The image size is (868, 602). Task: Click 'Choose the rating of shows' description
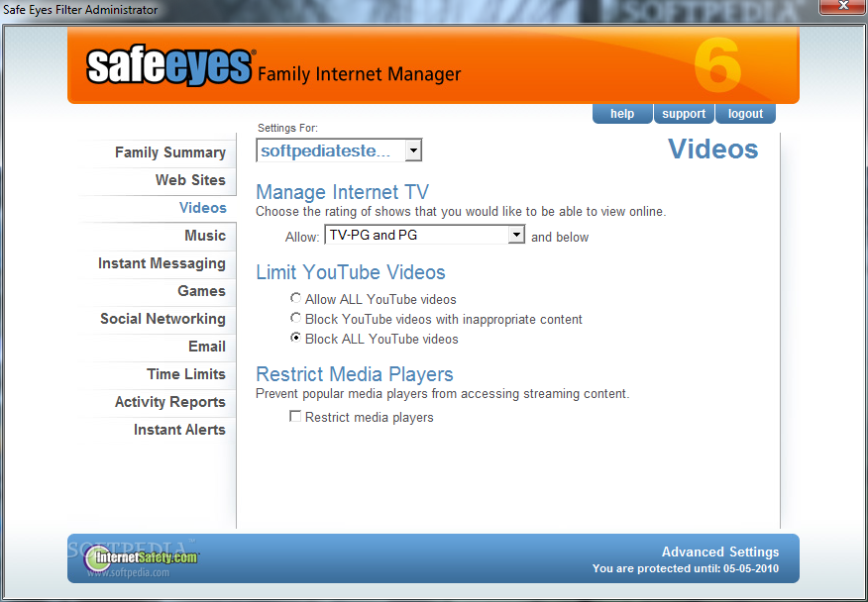tap(461, 211)
